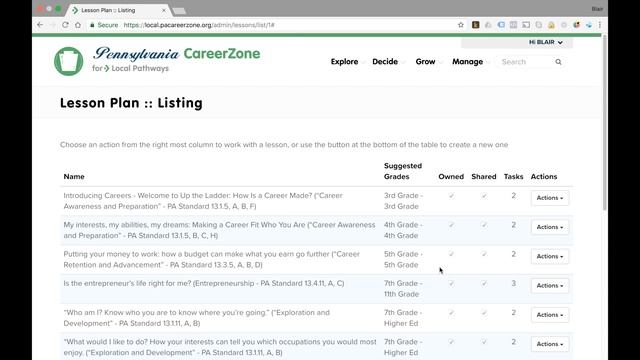Image resolution: width=640 pixels, height=360 pixels.
Task: Open a new browser tab
Action: pos(179,11)
